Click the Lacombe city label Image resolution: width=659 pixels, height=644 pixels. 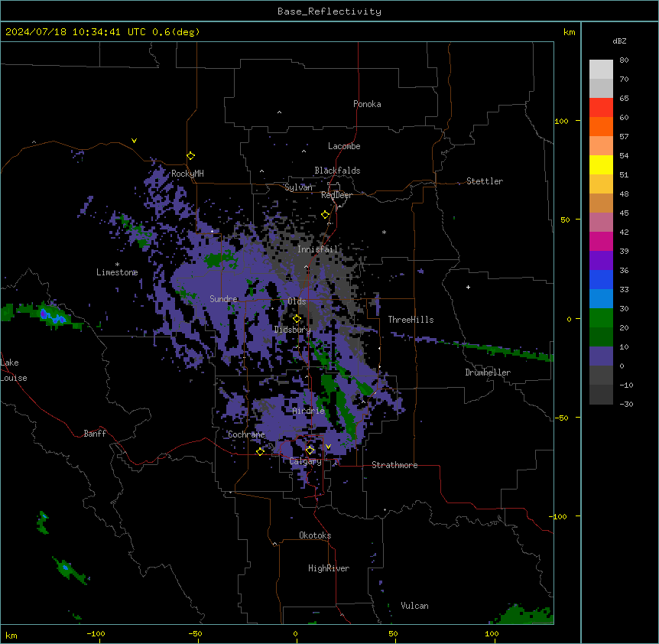click(344, 146)
